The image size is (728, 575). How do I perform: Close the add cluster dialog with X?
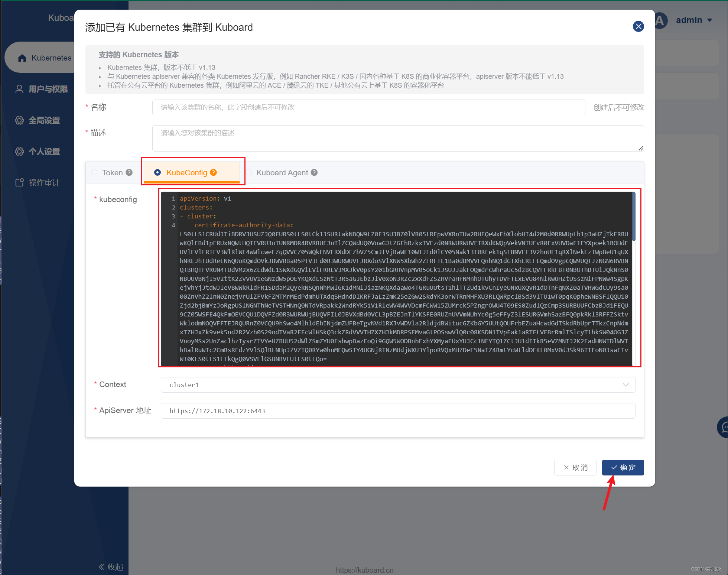tap(638, 26)
